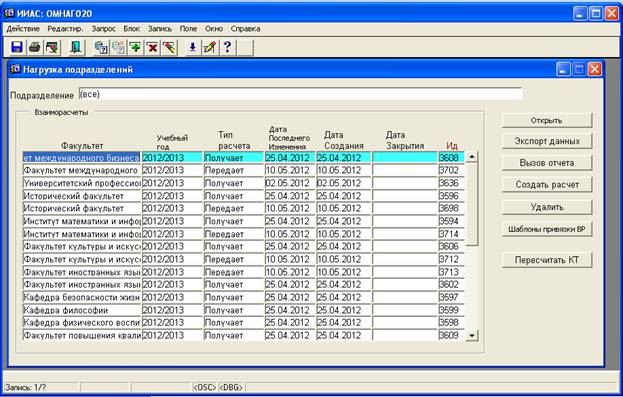
Task: Click the Save floppy disk icon
Action: click(x=17, y=48)
